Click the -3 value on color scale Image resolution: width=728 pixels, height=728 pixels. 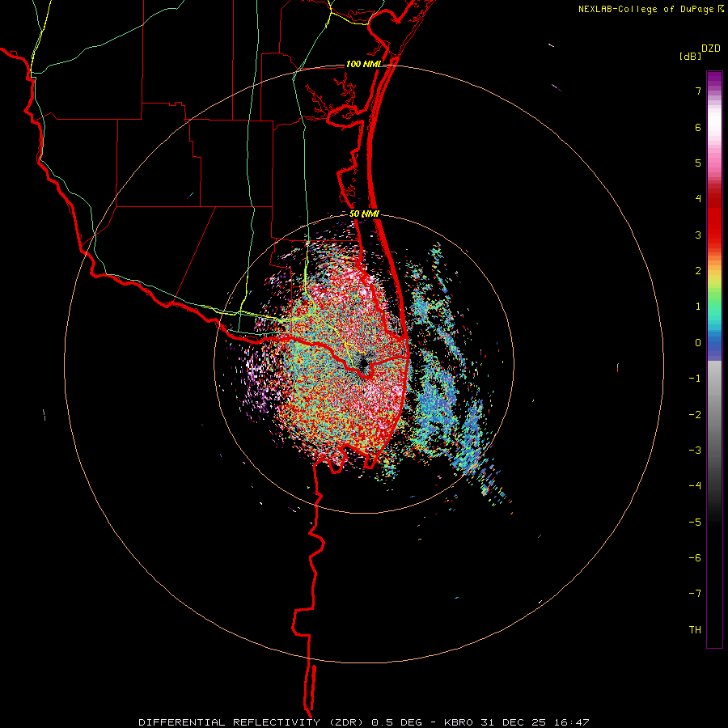(695, 451)
